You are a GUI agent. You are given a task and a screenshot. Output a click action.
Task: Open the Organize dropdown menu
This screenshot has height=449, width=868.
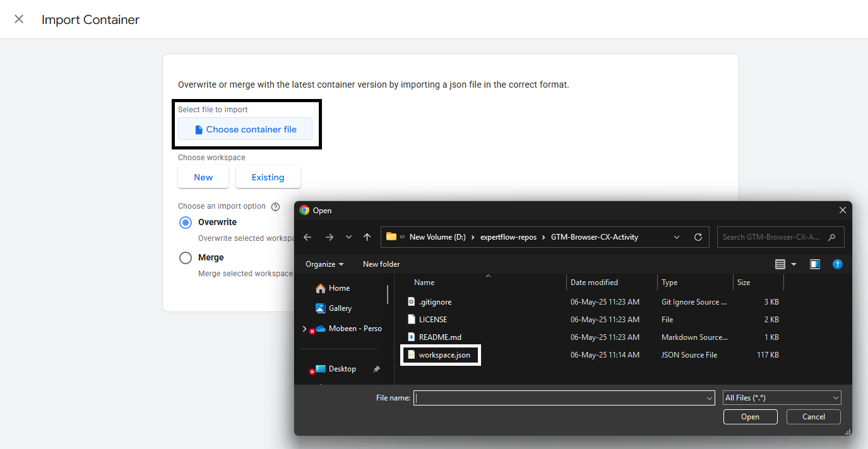click(x=324, y=264)
